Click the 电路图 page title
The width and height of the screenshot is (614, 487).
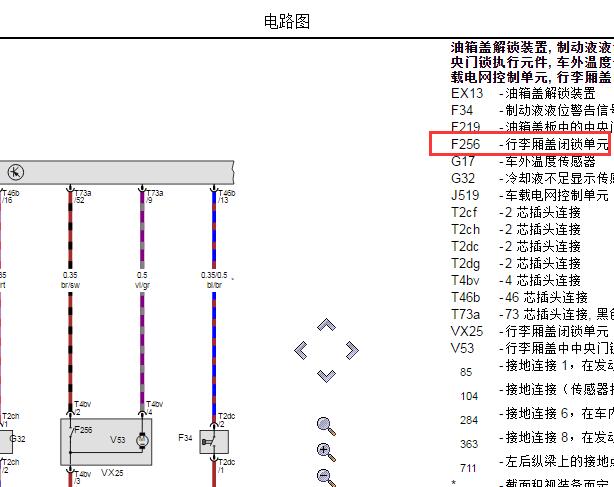coord(287,21)
